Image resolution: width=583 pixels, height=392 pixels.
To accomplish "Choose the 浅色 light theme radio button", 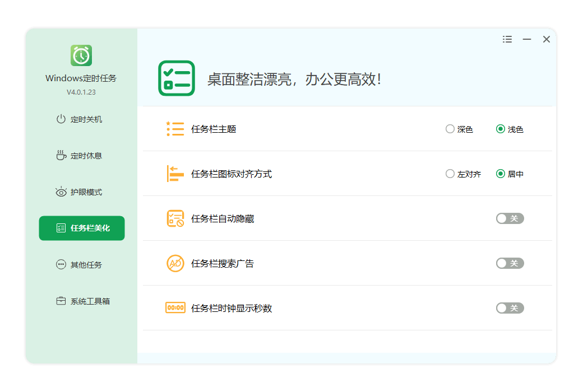I will [501, 129].
